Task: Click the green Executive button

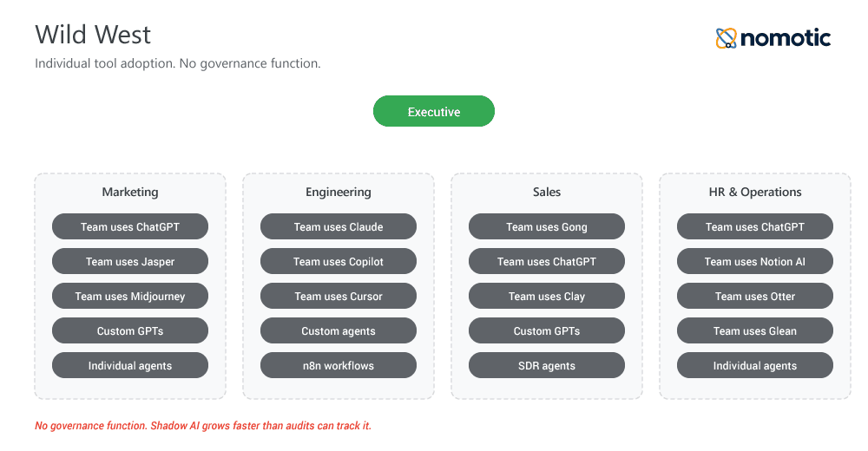Action: [434, 112]
